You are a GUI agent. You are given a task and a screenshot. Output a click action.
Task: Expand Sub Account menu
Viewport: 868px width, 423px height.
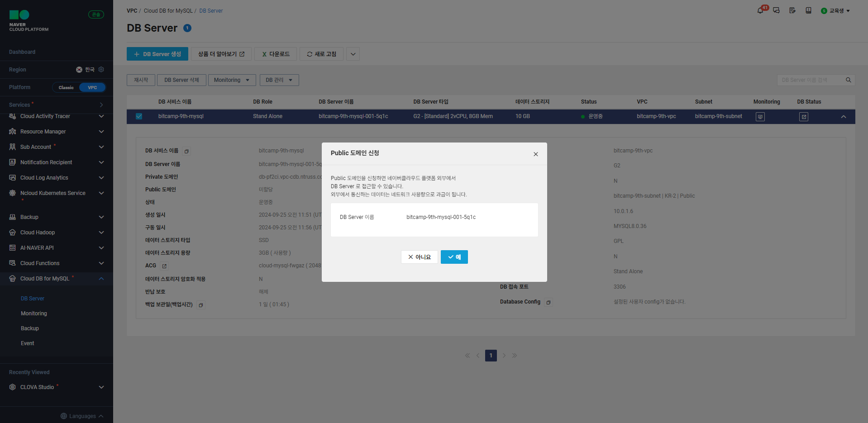click(x=101, y=147)
